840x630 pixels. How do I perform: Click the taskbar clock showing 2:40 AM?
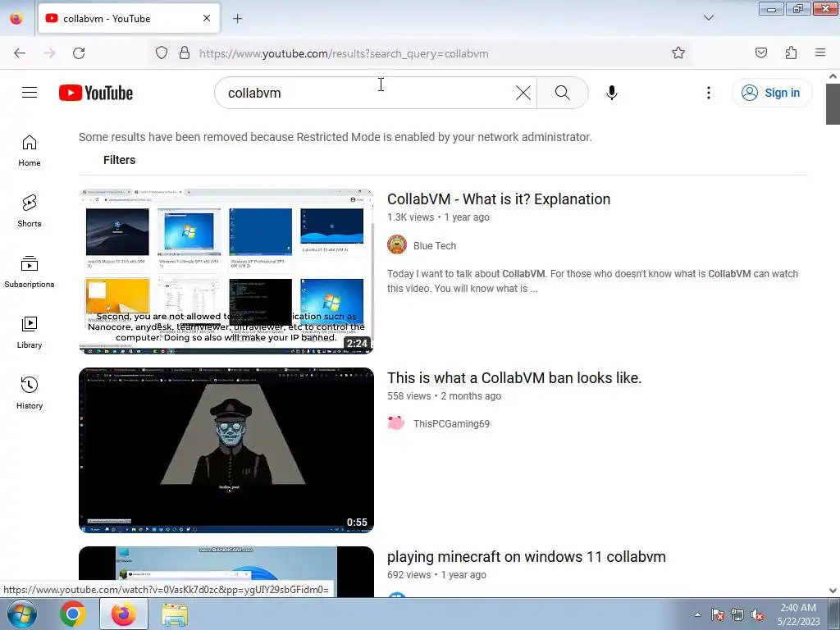[798, 614]
